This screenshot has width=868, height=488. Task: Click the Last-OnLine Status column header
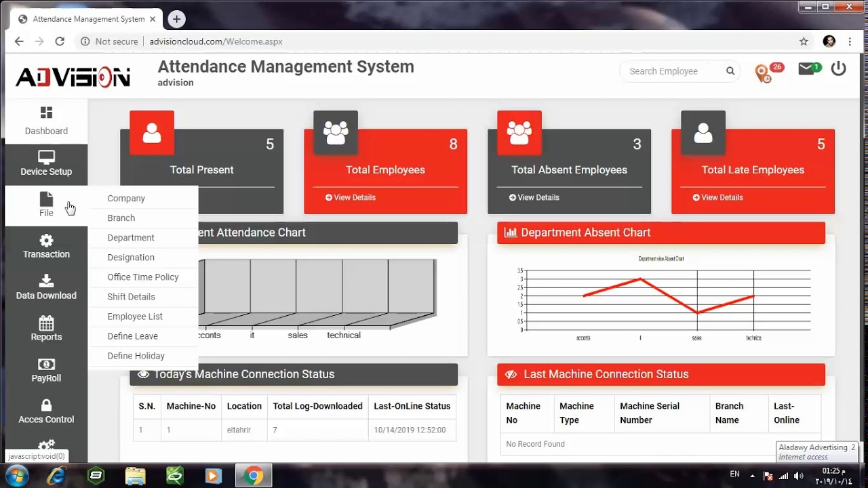(412, 406)
